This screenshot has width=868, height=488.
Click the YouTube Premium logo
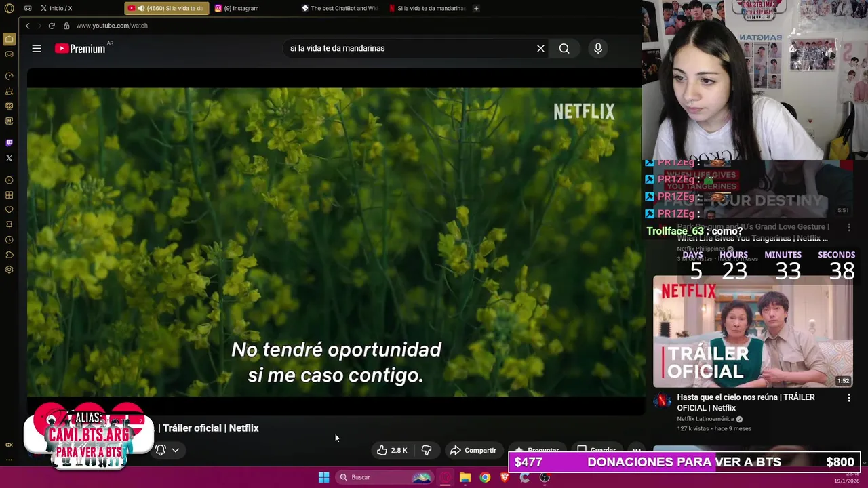(x=81, y=48)
